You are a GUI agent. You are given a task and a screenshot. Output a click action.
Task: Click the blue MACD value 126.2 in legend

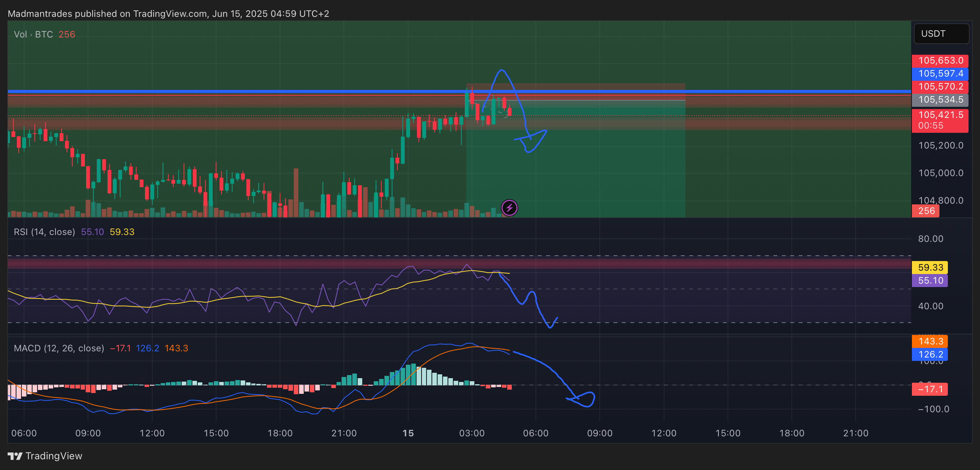[148, 348]
